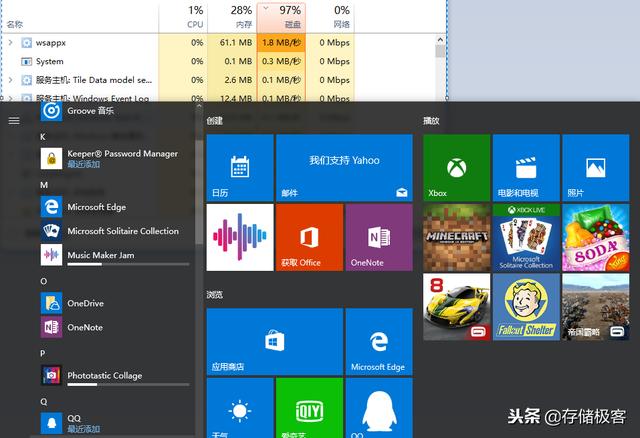Open the 帝国霸略 game tile
640x438 pixels.
[x=596, y=307]
